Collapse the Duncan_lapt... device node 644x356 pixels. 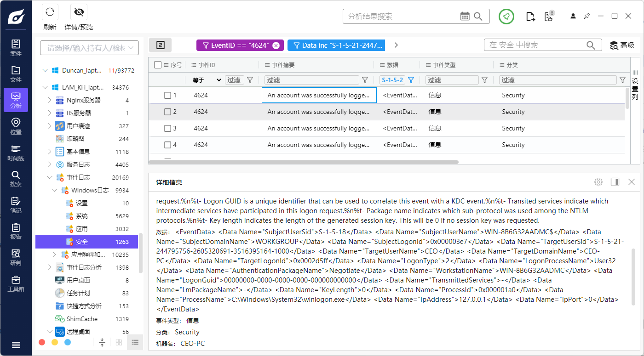pos(45,70)
